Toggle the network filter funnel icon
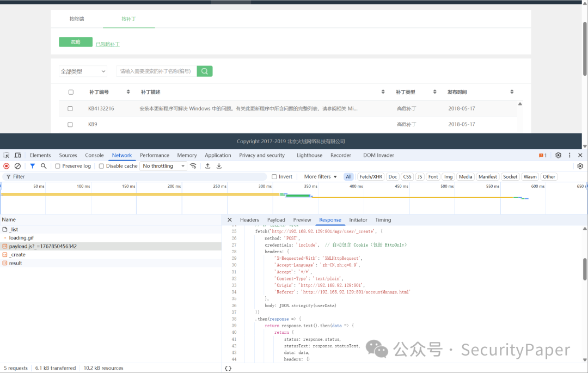 [x=33, y=166]
